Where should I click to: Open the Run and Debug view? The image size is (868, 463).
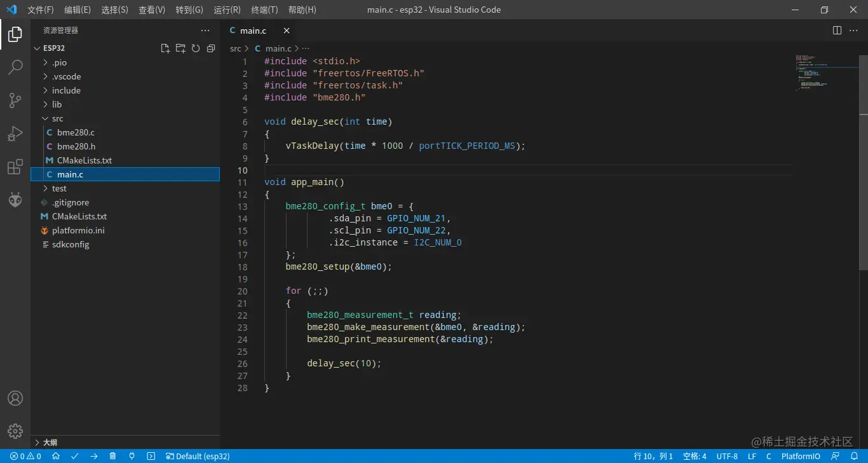point(15,134)
